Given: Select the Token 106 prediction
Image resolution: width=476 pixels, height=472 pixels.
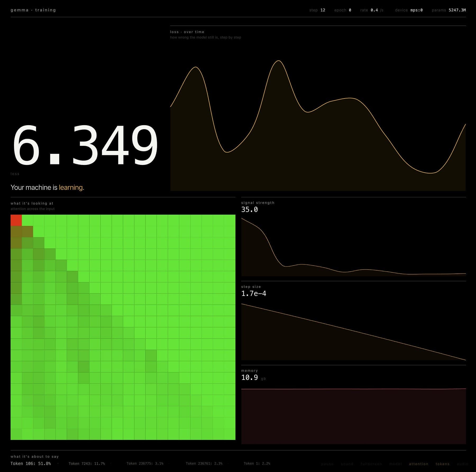Looking at the screenshot, I should [31, 463].
